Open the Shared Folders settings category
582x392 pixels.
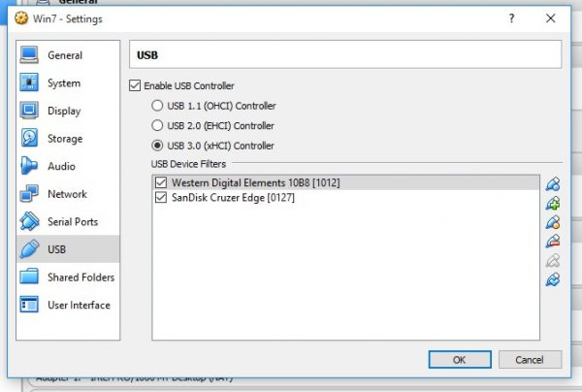point(68,277)
